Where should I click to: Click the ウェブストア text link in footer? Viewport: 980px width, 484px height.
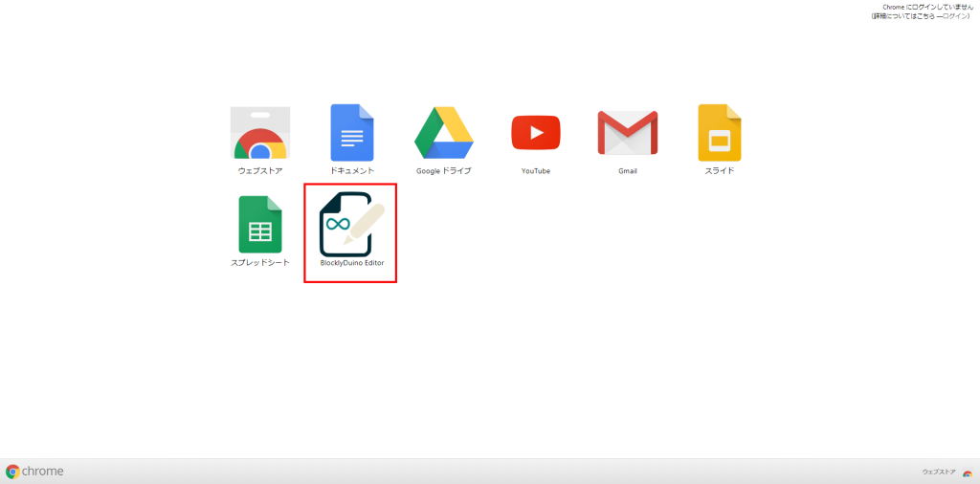click(938, 473)
